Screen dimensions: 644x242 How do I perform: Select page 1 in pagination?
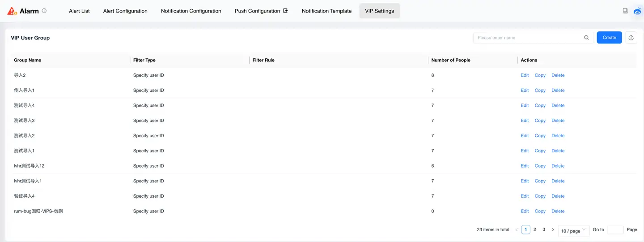(526, 229)
